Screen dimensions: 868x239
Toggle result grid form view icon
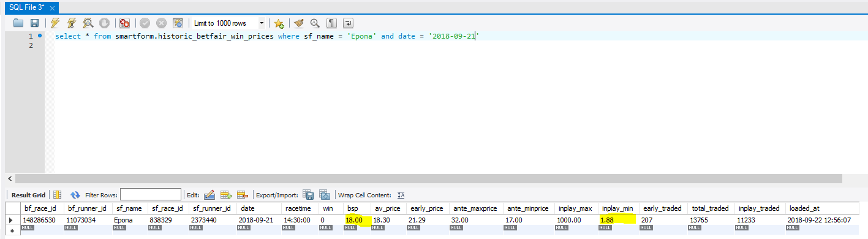pos(57,195)
